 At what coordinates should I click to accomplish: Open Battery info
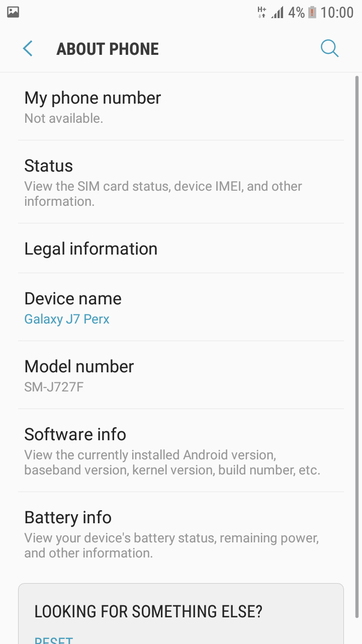pyautogui.click(x=181, y=533)
